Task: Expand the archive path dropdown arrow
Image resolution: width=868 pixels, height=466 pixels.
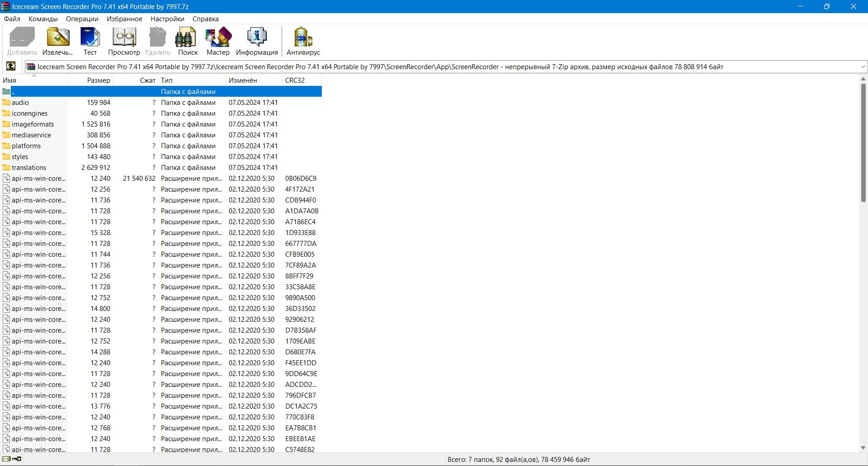Action: (x=863, y=67)
